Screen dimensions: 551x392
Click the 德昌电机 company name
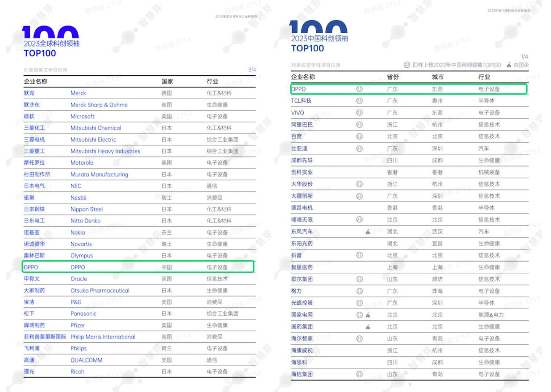coord(302,208)
